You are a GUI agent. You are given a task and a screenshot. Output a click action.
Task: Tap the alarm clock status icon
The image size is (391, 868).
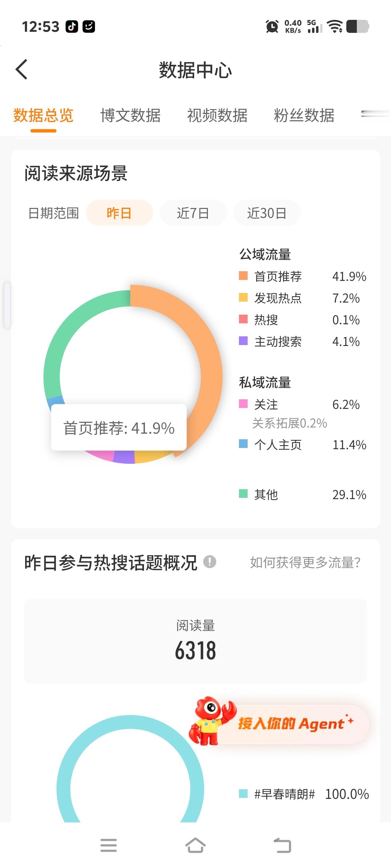(272, 26)
